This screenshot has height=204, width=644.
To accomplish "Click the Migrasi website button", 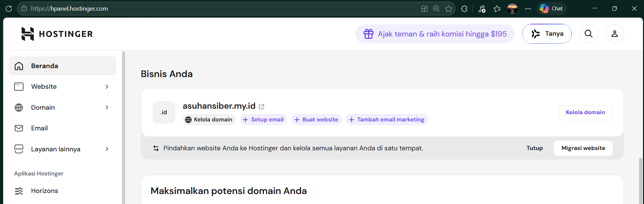I will 583,148.
